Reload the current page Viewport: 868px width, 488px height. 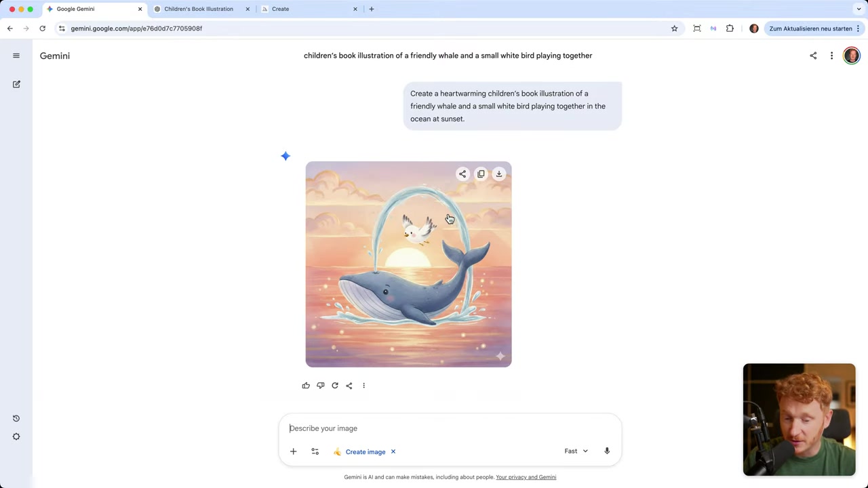point(42,28)
